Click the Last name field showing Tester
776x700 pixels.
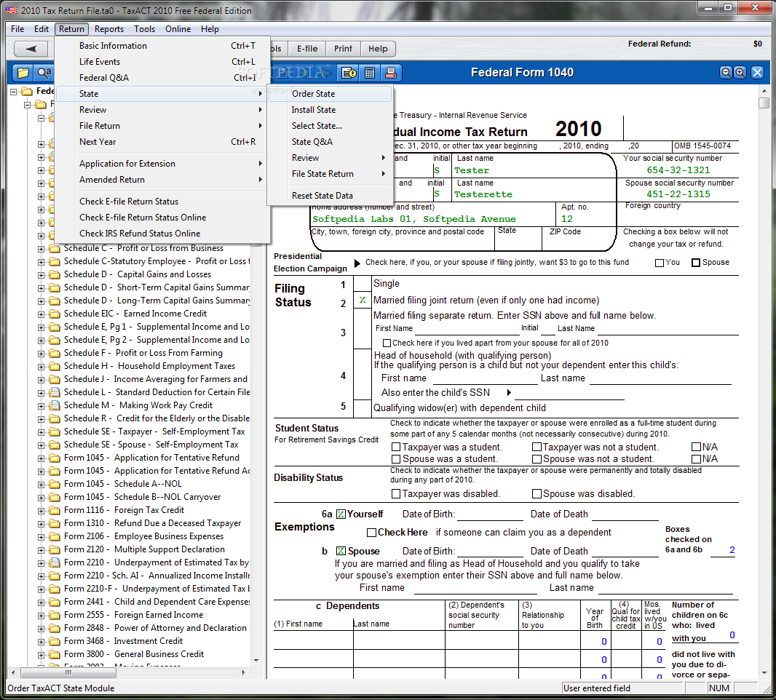[x=534, y=171]
